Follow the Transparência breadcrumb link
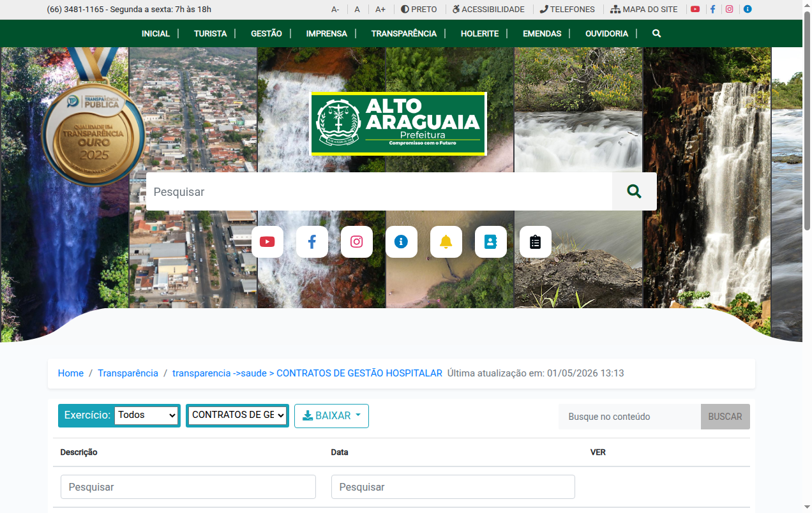Viewport: 812px width, 513px height. (x=128, y=373)
